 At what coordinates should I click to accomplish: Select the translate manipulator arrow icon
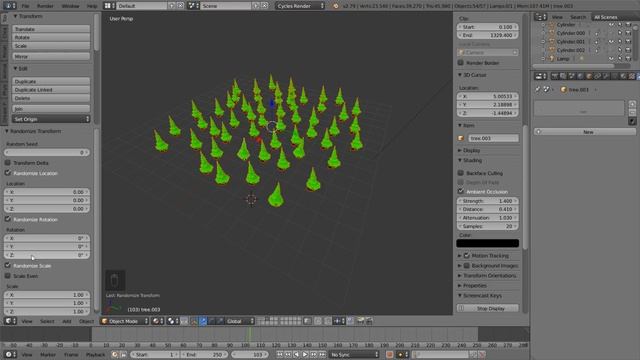pos(203,321)
